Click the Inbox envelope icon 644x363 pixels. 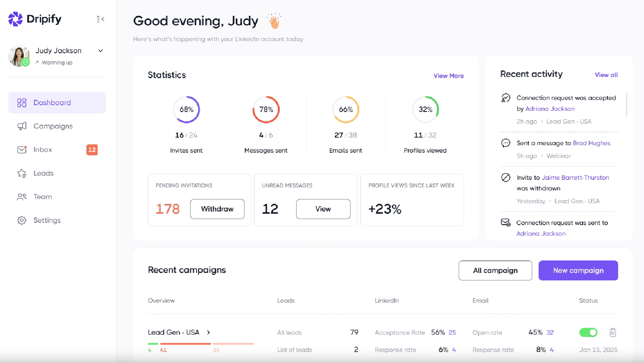click(22, 150)
